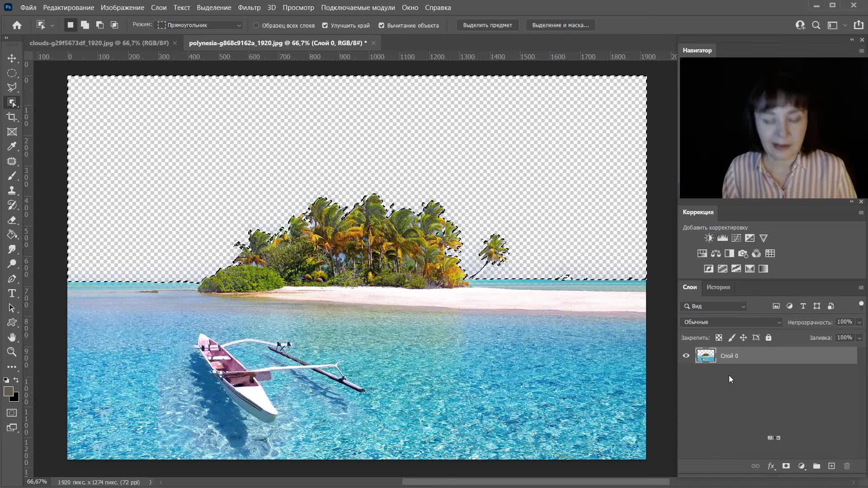Click the Выделить предмет button
The image size is (868, 488).
pos(487,25)
